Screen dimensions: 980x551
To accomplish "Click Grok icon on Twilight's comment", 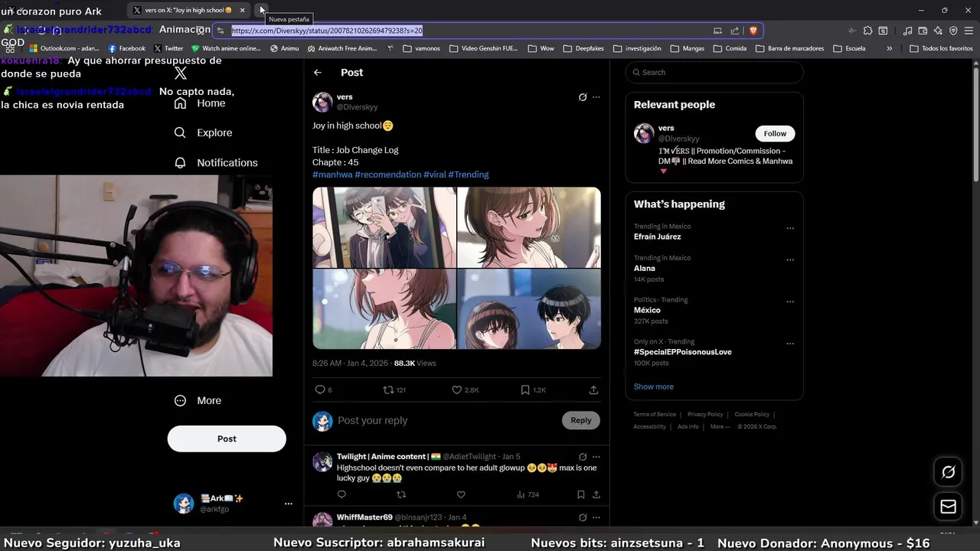I will coord(583,457).
